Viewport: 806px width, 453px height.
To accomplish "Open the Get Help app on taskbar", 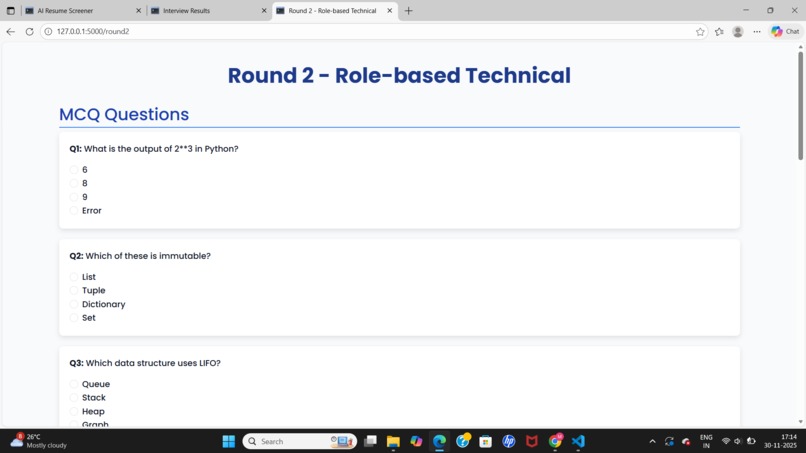I will point(463,441).
